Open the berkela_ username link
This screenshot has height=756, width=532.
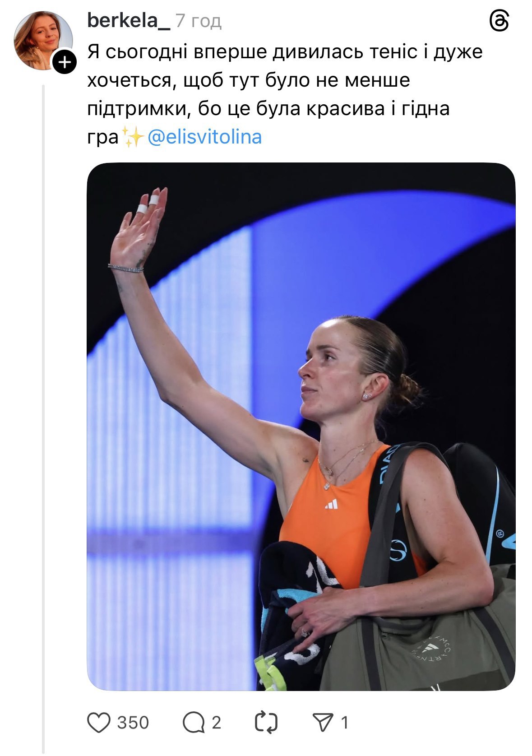(x=128, y=20)
